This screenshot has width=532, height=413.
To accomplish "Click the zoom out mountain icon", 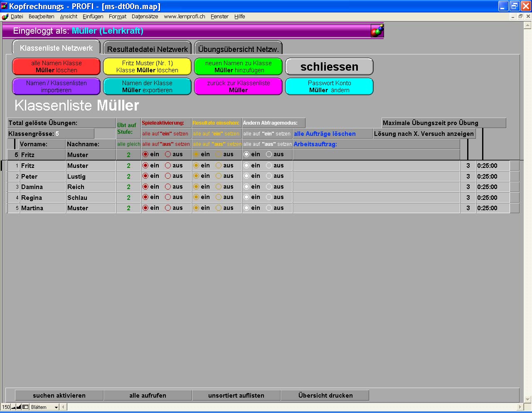I will coord(13,407).
